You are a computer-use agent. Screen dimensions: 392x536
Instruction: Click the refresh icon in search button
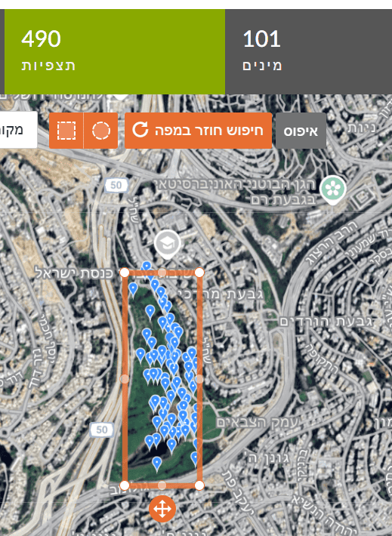tap(140, 131)
